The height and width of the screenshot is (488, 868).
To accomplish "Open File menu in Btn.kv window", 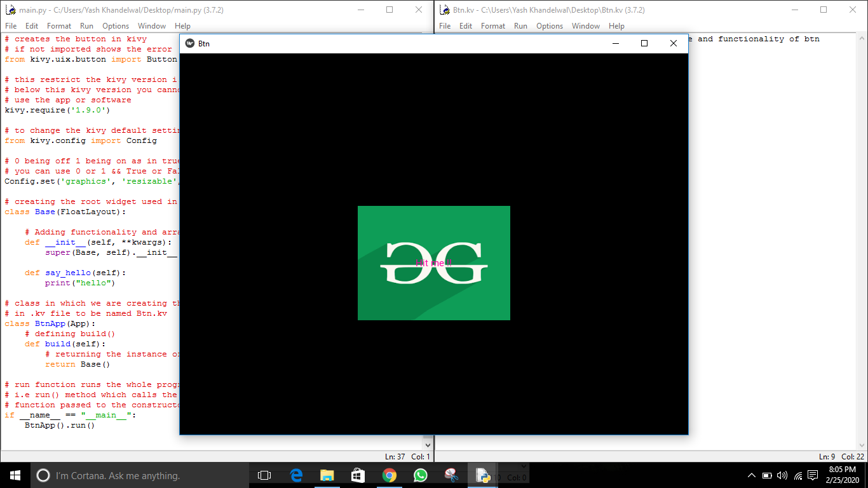I will tap(445, 26).
